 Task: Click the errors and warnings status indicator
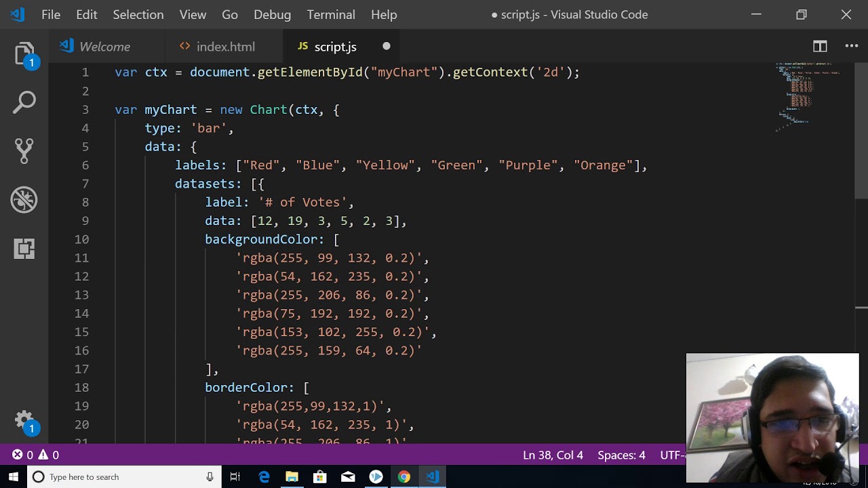[35, 455]
